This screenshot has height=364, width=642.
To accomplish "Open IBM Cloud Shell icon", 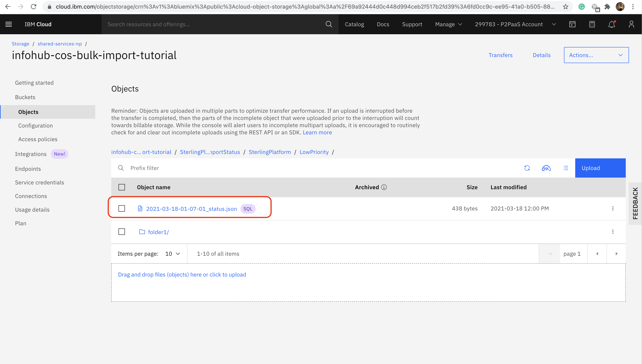I will pyautogui.click(x=572, y=24).
